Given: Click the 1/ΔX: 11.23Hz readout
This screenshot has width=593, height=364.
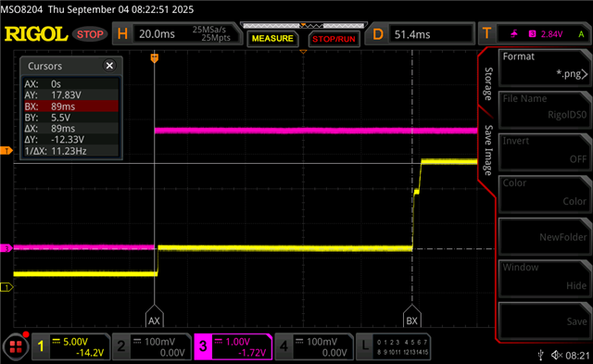Looking at the screenshot, I should (71, 151).
